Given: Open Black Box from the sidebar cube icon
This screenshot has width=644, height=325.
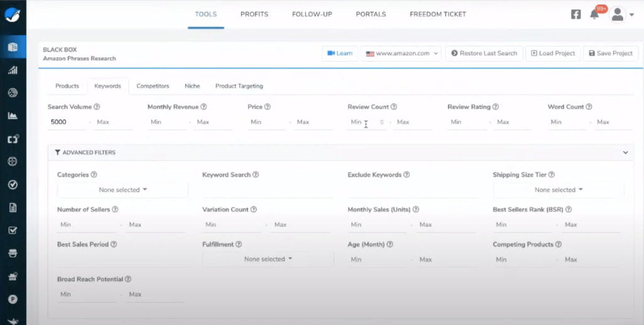Looking at the screenshot, I should tap(13, 47).
